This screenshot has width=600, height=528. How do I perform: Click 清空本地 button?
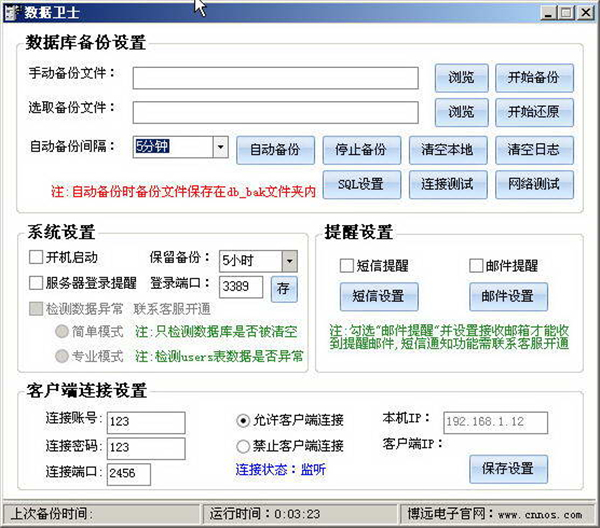pyautogui.click(x=448, y=150)
